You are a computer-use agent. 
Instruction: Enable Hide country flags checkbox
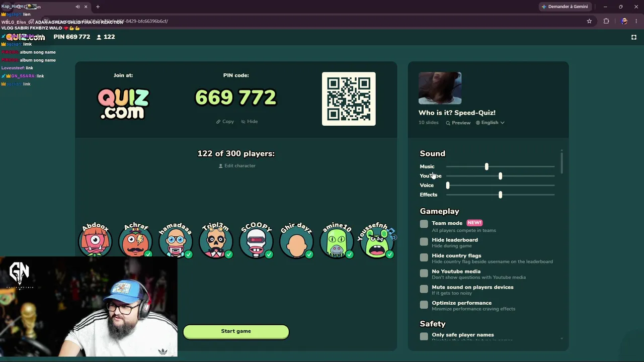[x=424, y=257]
